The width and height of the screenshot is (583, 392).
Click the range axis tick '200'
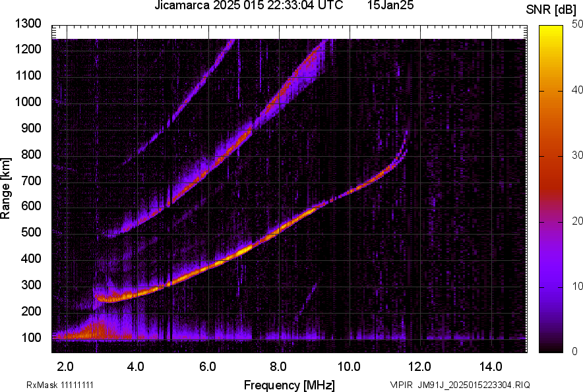coord(31,311)
